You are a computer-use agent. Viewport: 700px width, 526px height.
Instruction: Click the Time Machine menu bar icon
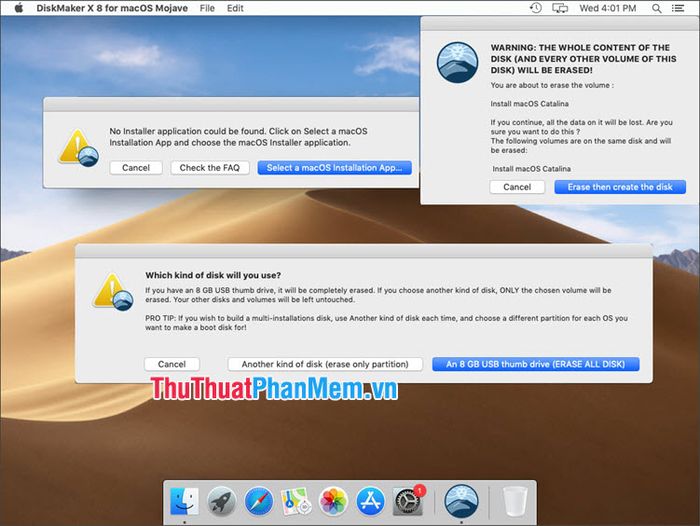(x=535, y=8)
